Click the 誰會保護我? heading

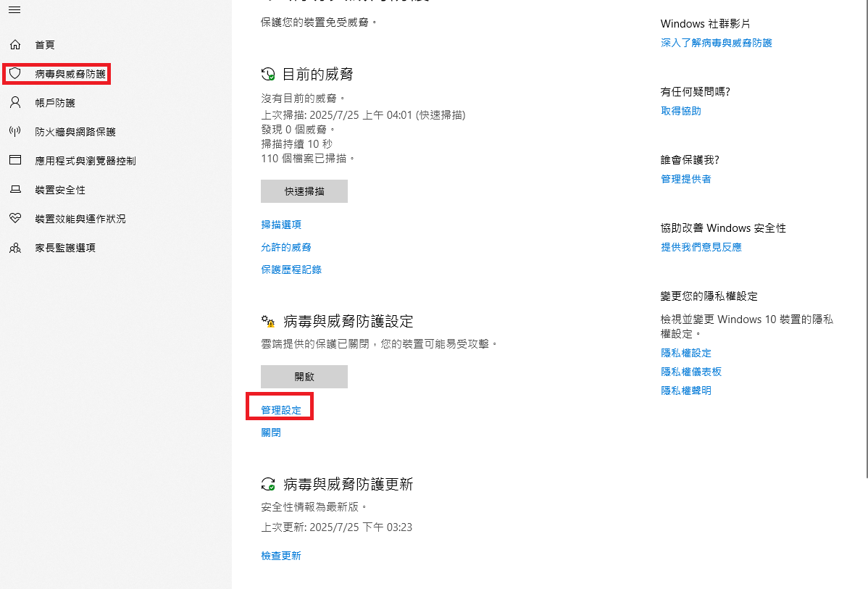click(x=690, y=160)
